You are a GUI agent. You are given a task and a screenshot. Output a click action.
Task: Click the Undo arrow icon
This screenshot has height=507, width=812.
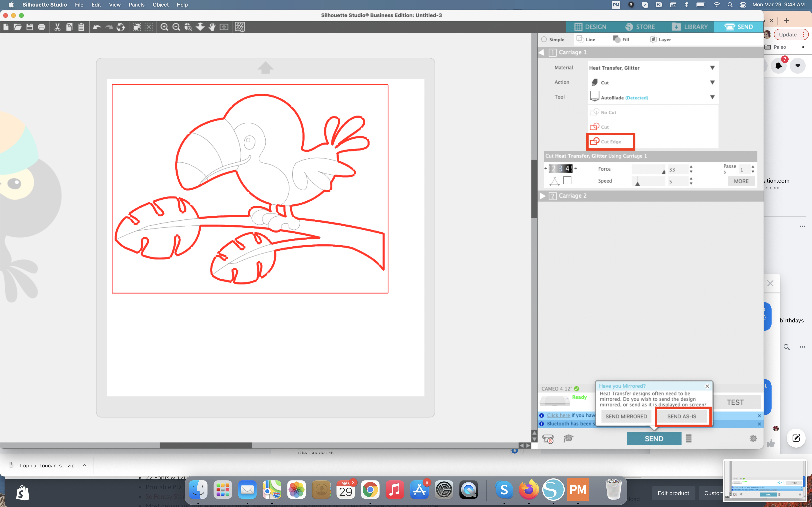point(97,27)
